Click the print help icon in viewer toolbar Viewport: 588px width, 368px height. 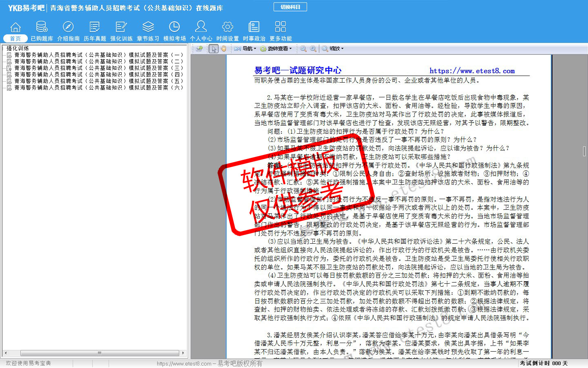pyautogui.click(x=199, y=49)
